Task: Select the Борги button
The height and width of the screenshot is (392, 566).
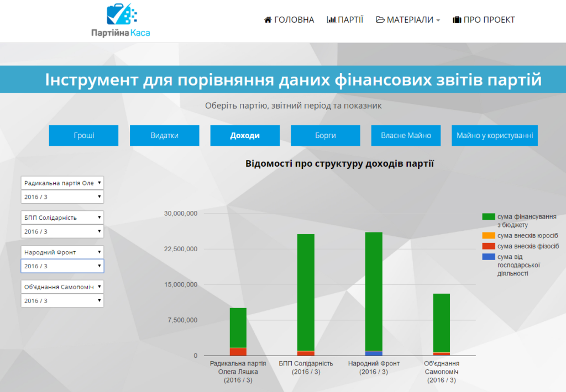Action: tap(326, 136)
